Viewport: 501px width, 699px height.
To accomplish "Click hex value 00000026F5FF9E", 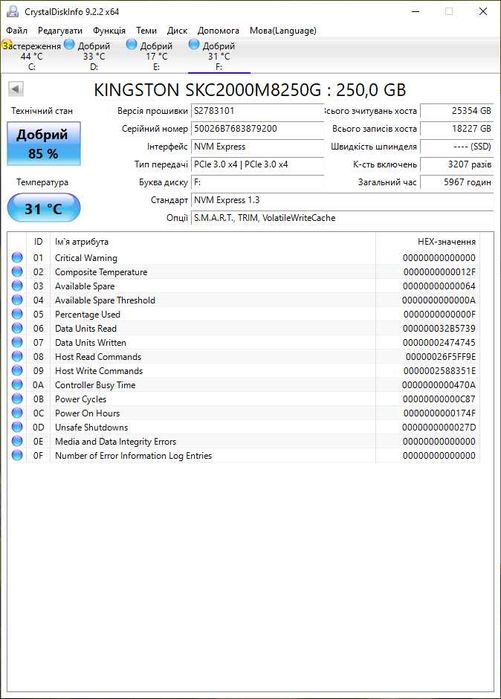I will [440, 357].
